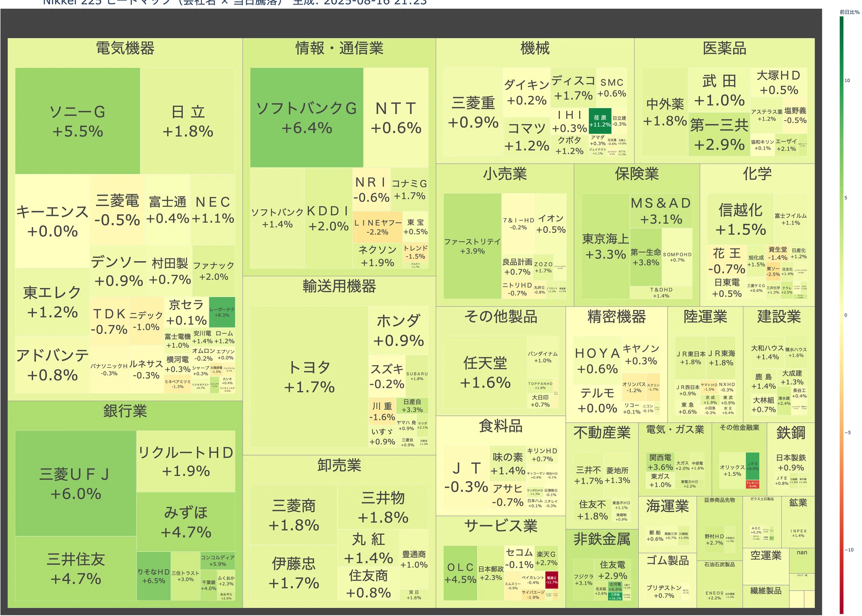Screen dimensions: 862x616
Task: Select the キーエンス +0.0% tile
Action: click(x=53, y=221)
